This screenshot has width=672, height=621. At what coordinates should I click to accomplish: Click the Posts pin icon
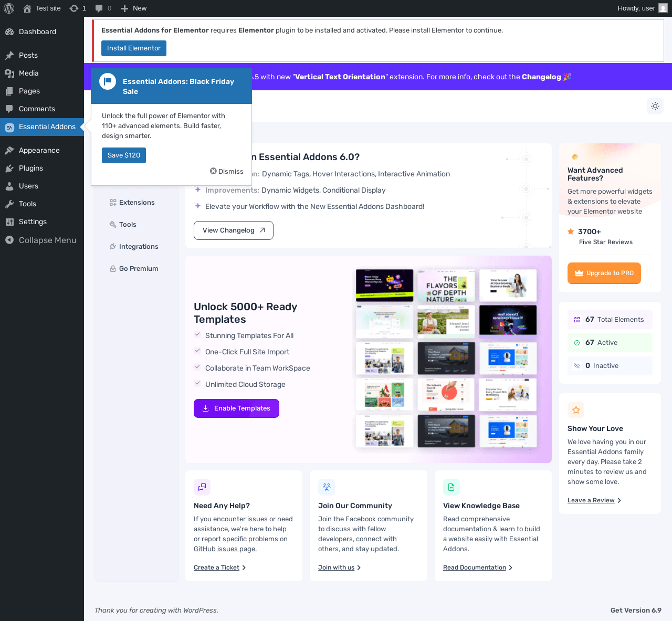coord(9,55)
